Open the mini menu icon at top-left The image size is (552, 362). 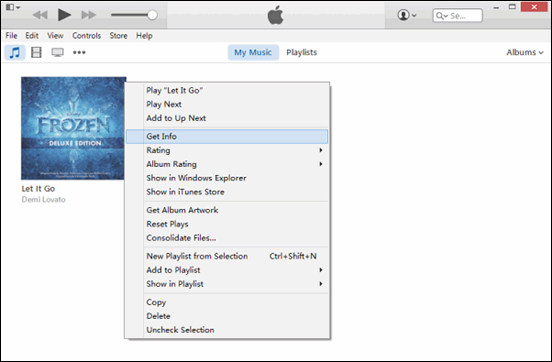(x=13, y=7)
